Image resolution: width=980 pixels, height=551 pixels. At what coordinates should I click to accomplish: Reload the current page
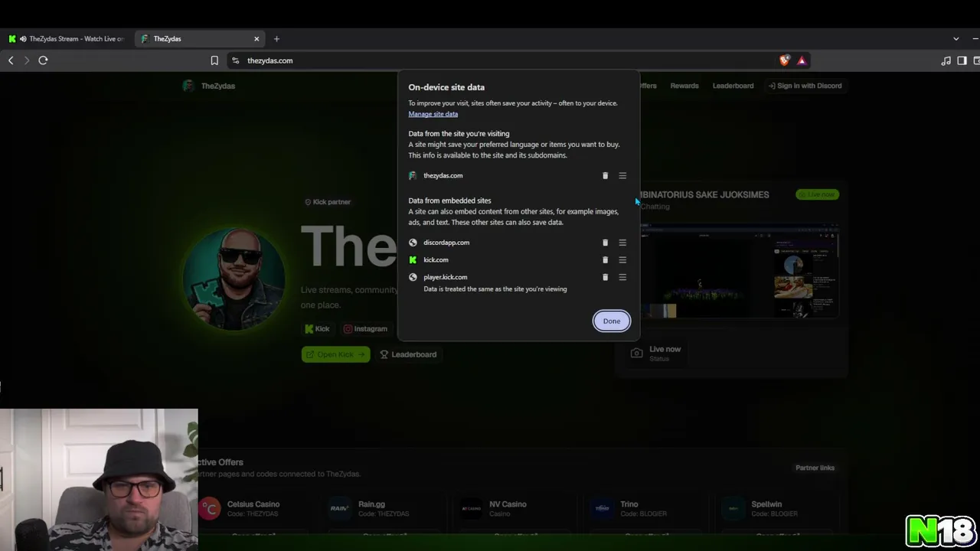[x=43, y=60]
